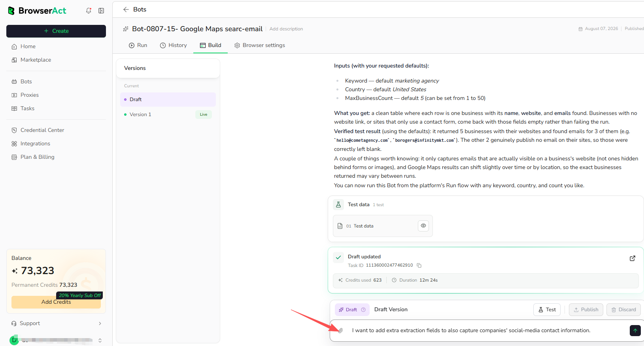Expand the Support submenu chevron
The image size is (644, 346).
100,323
